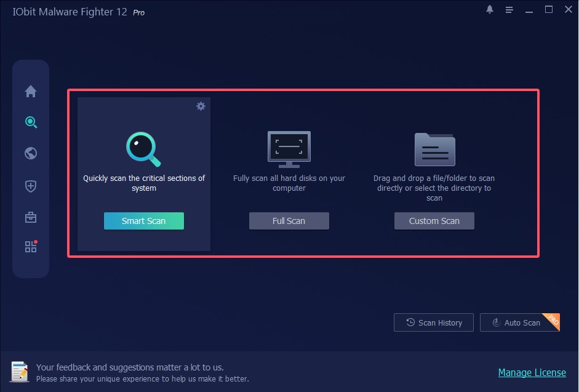The height and width of the screenshot is (392, 579).
Task: Start the Smart Scan
Action: click(x=143, y=221)
